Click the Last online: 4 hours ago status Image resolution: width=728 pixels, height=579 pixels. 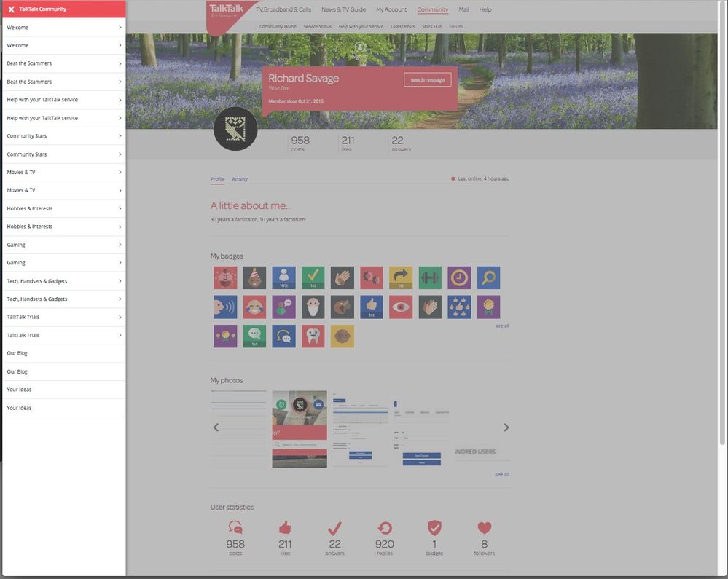[480, 178]
